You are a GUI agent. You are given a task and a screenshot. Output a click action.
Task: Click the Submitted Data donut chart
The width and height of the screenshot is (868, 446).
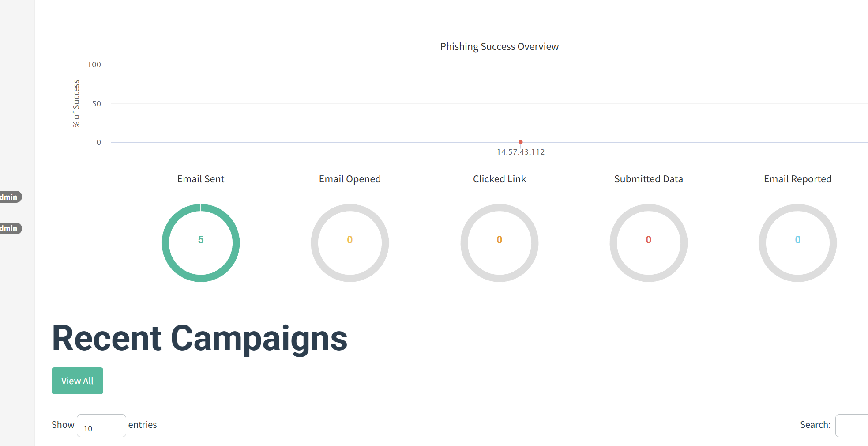click(x=648, y=242)
